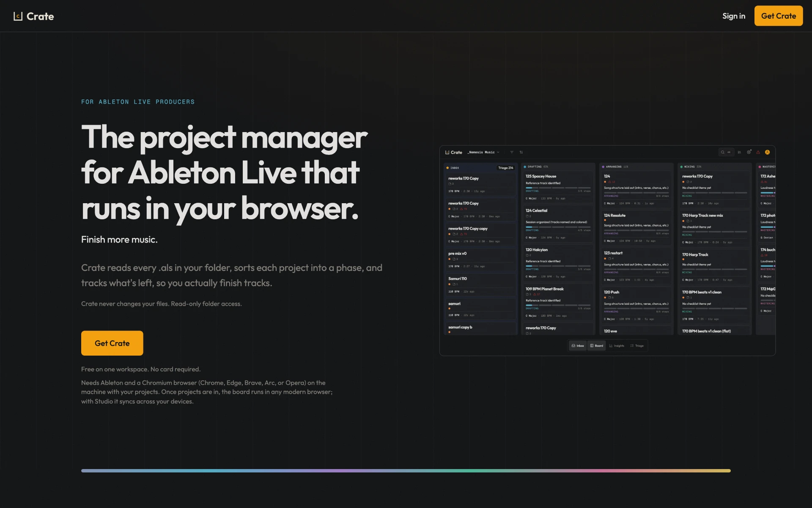The width and height of the screenshot is (812, 508).
Task: Click the file icon on 124 Celestial card
Action: tap(528, 216)
